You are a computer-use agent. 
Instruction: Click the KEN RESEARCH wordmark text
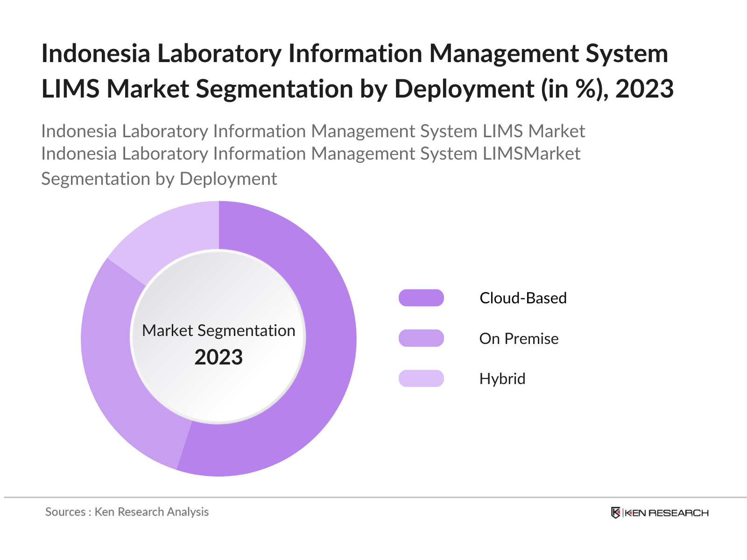[x=667, y=511]
